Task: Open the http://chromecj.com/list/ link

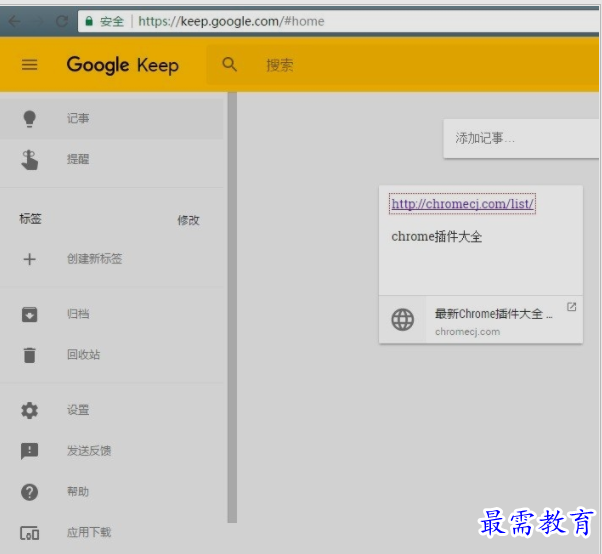Action: coord(462,204)
